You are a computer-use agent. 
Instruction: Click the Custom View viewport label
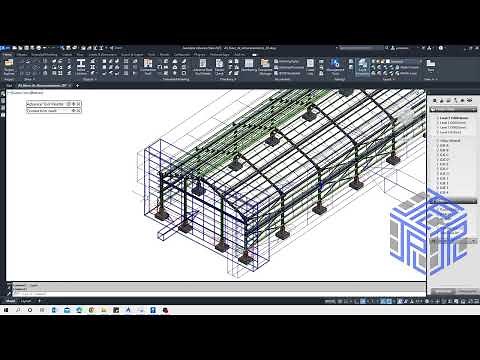point(26,93)
